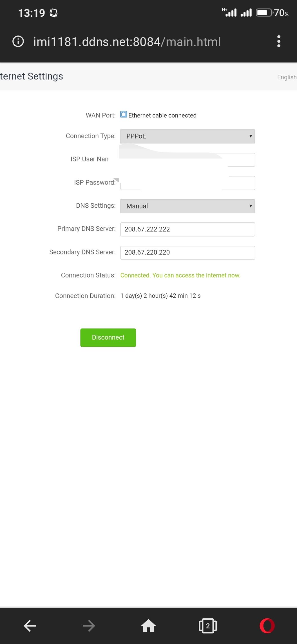Open the English language selector
The width and height of the screenshot is (297, 644).
(x=287, y=77)
